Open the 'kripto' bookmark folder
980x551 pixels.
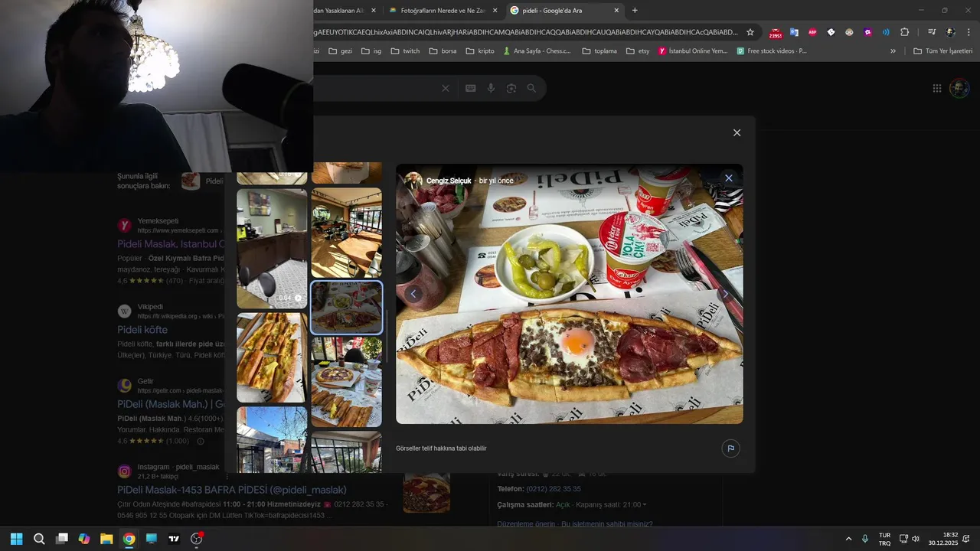coord(480,51)
